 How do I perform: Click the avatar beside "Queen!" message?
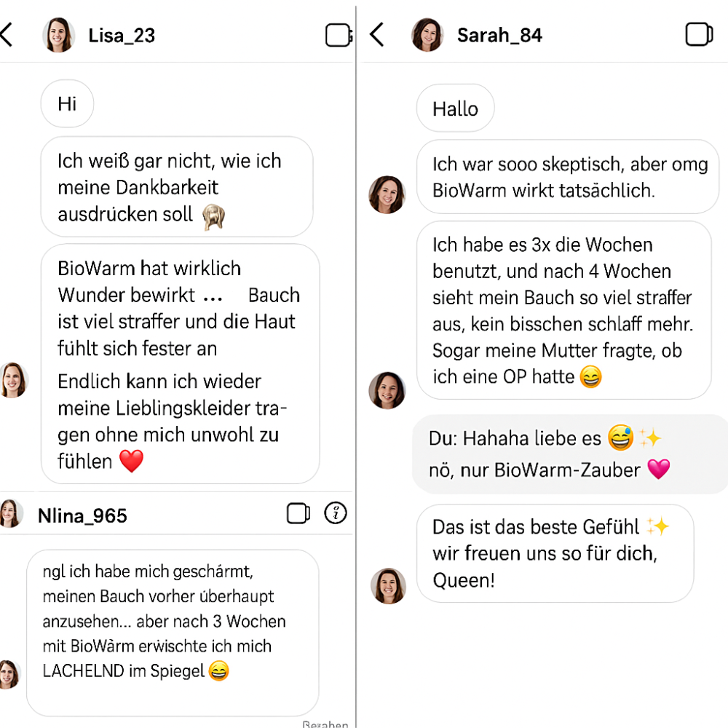[x=388, y=586]
